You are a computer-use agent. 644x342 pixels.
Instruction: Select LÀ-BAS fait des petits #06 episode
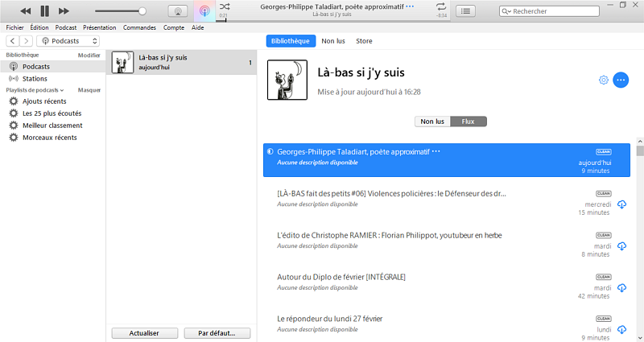(447, 203)
